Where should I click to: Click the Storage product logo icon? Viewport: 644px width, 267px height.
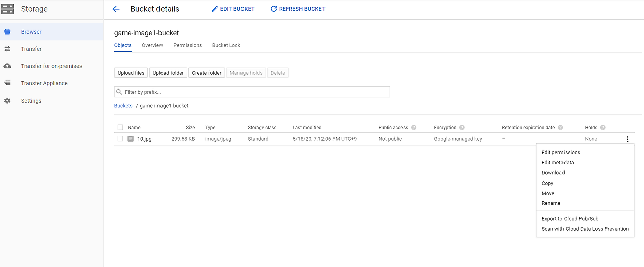8,9
